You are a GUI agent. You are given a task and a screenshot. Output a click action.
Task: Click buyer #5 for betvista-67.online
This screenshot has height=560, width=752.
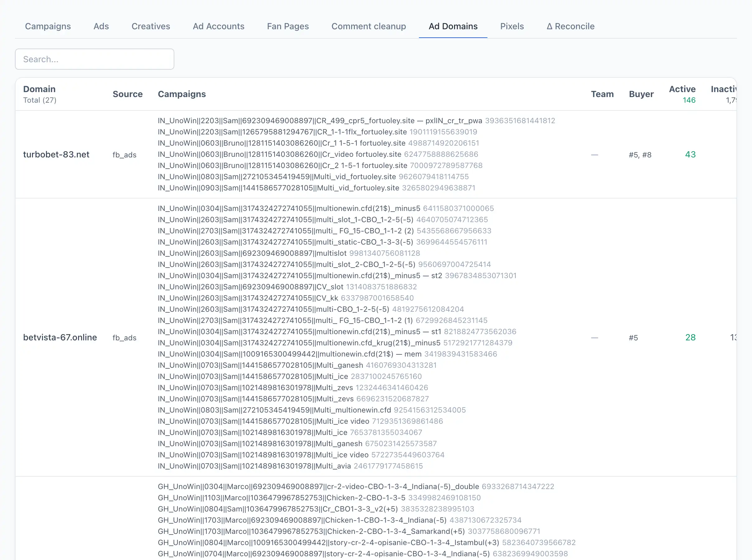pos(633,338)
